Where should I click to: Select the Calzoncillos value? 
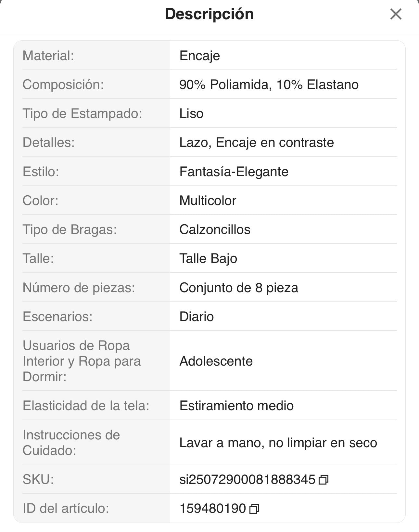215,229
